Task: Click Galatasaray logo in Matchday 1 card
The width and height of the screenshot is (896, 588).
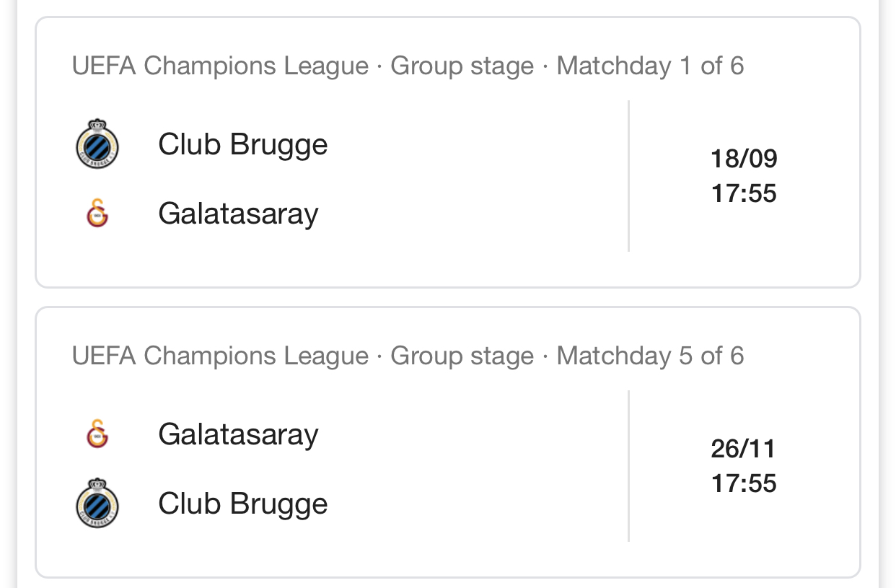Action: coord(97,214)
